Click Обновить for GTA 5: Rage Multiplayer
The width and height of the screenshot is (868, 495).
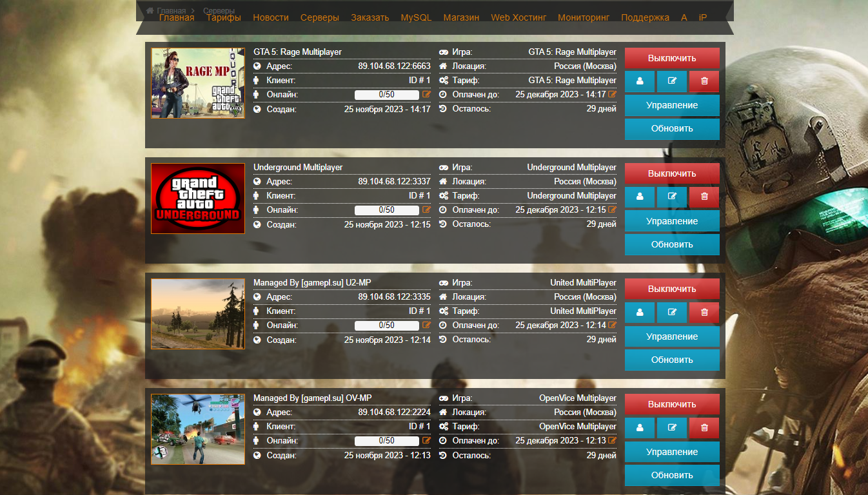click(x=671, y=128)
